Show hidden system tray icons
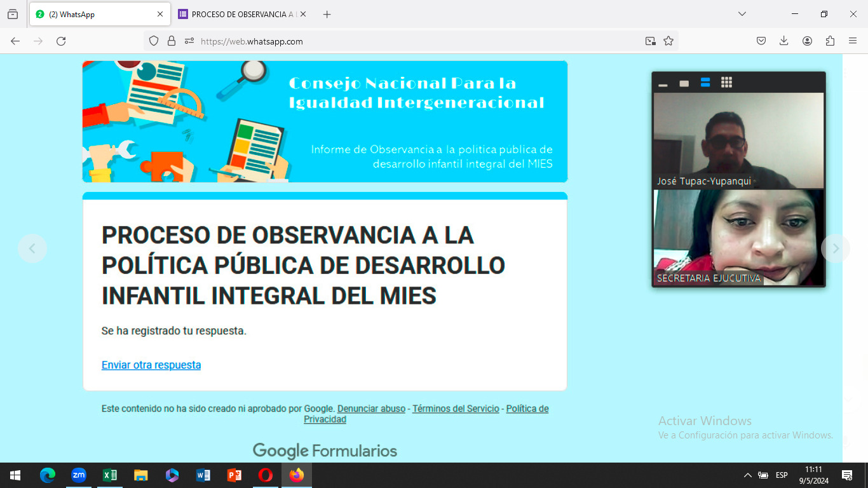The width and height of the screenshot is (868, 488). [748, 475]
